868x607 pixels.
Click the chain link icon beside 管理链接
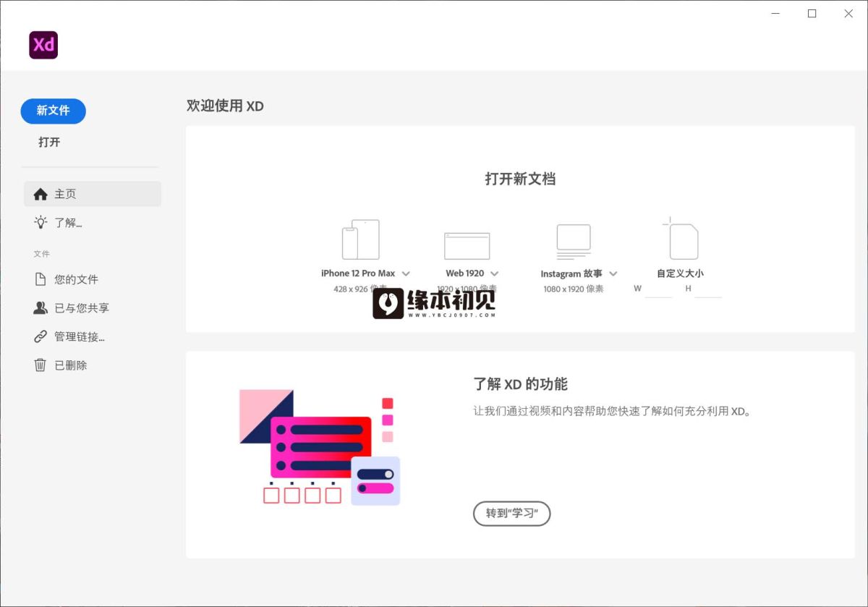pos(41,336)
